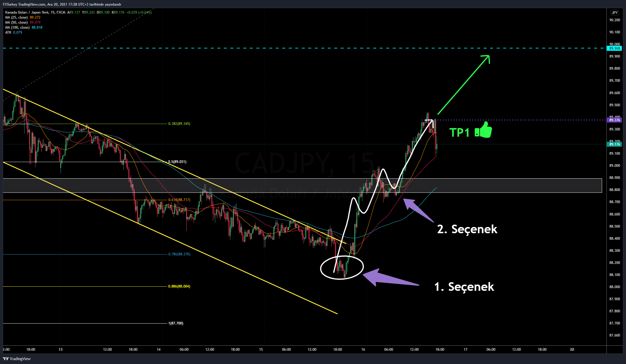Click the Kanada Doları / Japon Yeni symbol title
626x364 pixels.
[x=27, y=12]
